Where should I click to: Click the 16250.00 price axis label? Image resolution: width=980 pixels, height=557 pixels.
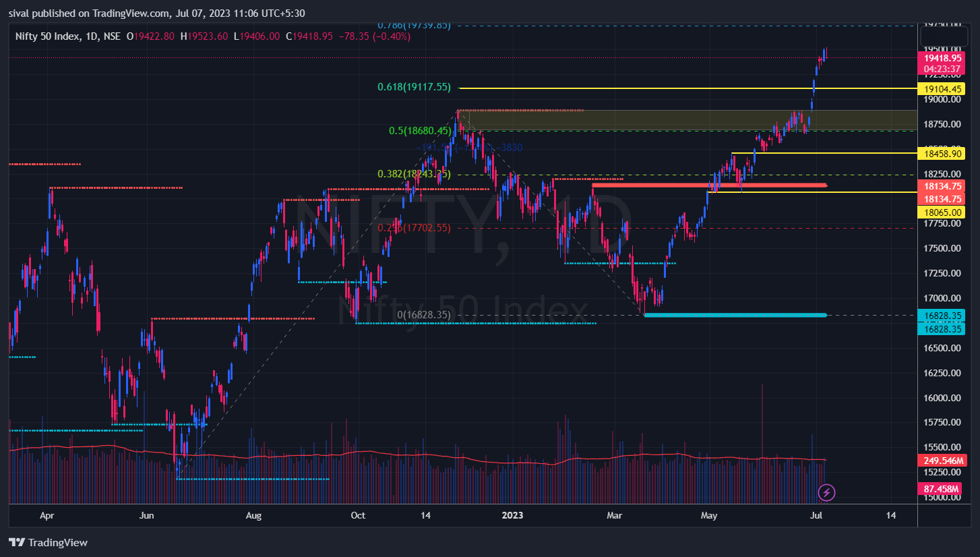pyautogui.click(x=942, y=373)
